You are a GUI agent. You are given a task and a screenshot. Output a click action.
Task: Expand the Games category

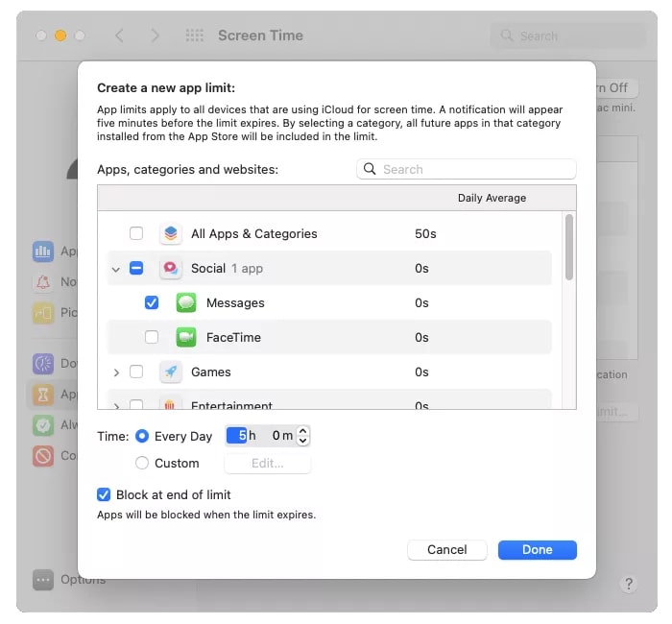pyautogui.click(x=116, y=372)
